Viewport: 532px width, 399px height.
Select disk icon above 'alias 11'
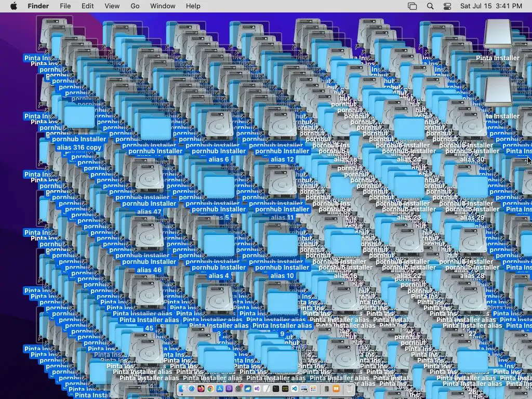click(282, 184)
